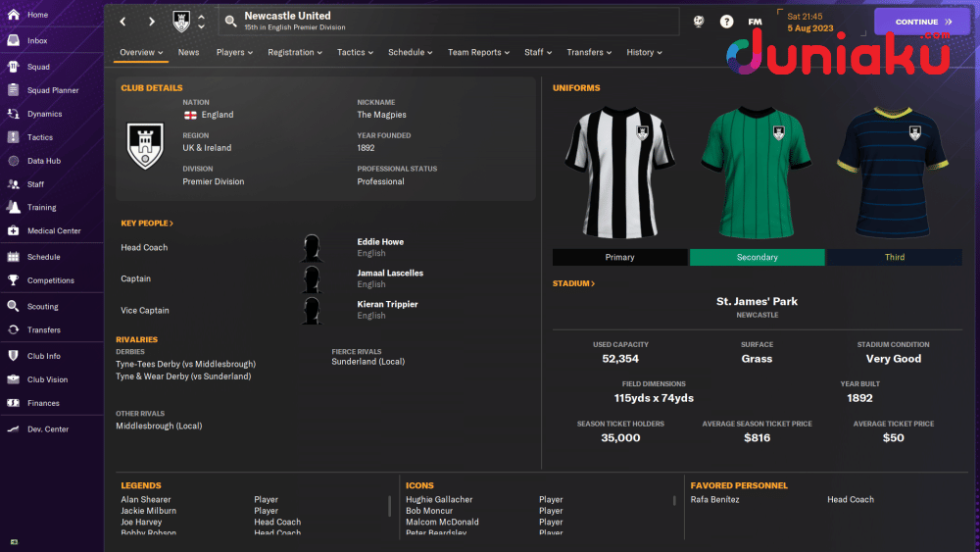This screenshot has height=552, width=980.
Task: Open the Tactics board icon
Action: pos(13,137)
